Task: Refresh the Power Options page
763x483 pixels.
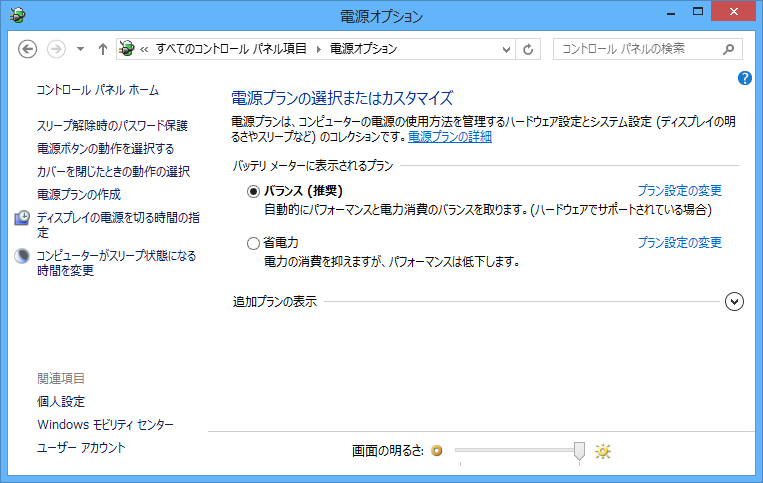Action: coord(528,49)
